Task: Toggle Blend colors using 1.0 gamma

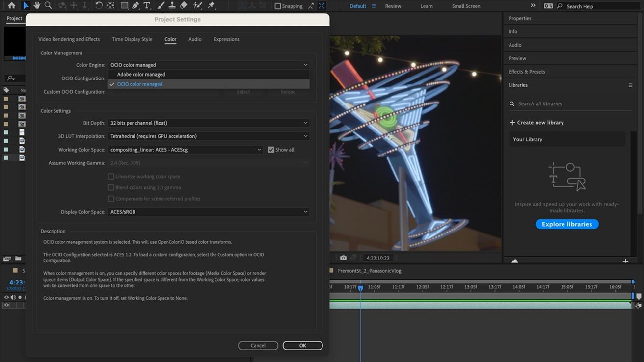Action: 111,187
